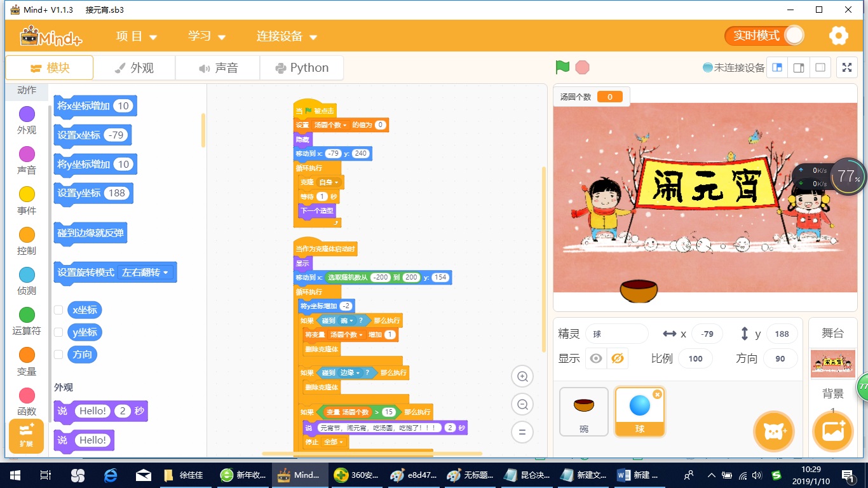The height and width of the screenshot is (488, 868).
Task: Open the 边缘 dropdown in the 碰到 block
Action: tap(351, 372)
